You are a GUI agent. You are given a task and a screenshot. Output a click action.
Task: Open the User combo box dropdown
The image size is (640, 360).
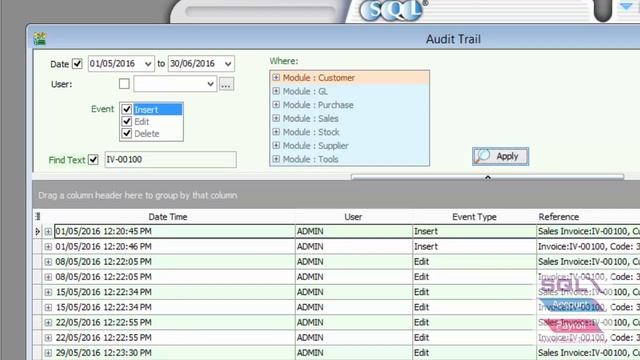click(x=210, y=84)
